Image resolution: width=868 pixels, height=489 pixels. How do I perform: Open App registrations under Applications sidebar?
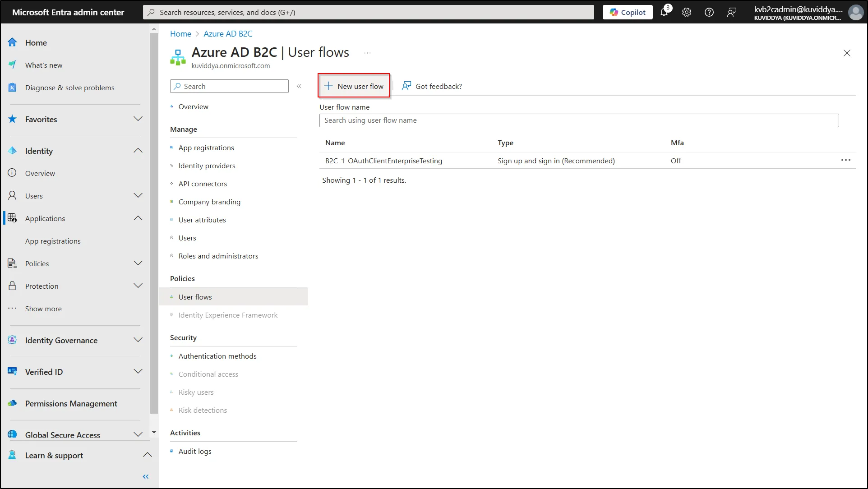click(53, 241)
